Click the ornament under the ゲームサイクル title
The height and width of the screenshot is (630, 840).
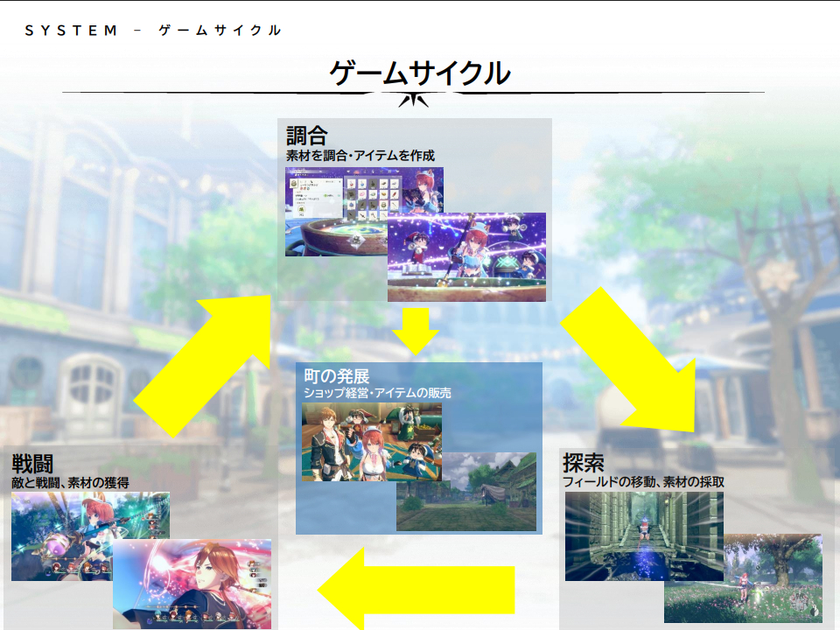(413, 96)
